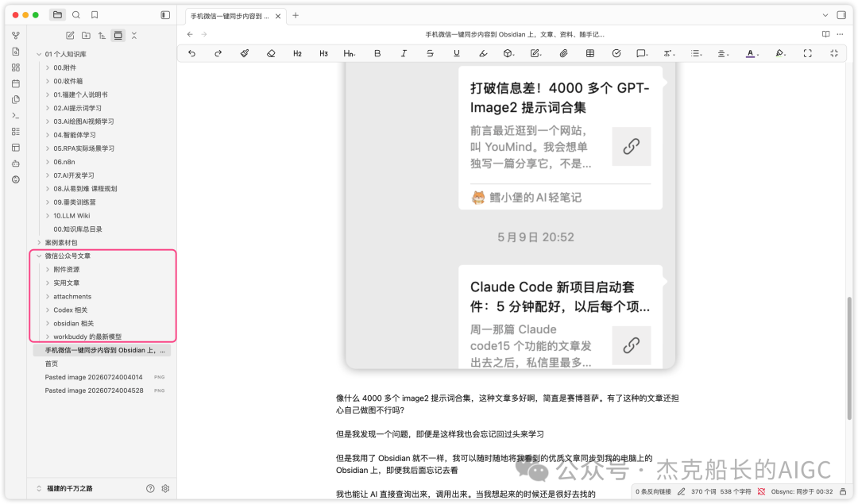The height and width of the screenshot is (504, 858).
Task: Open the GPT-Image2 article link icon
Action: (x=631, y=147)
